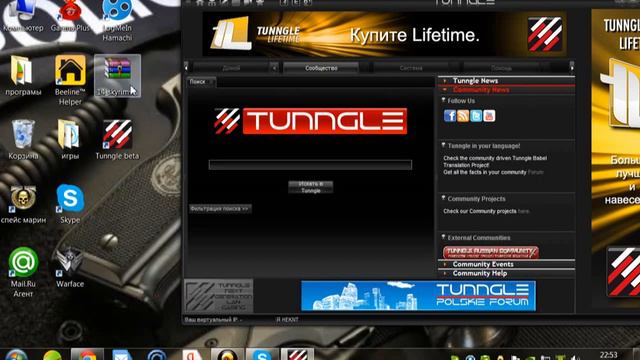640x360 pixels.
Task: Open the community Forum link
Action: [x=535, y=172]
